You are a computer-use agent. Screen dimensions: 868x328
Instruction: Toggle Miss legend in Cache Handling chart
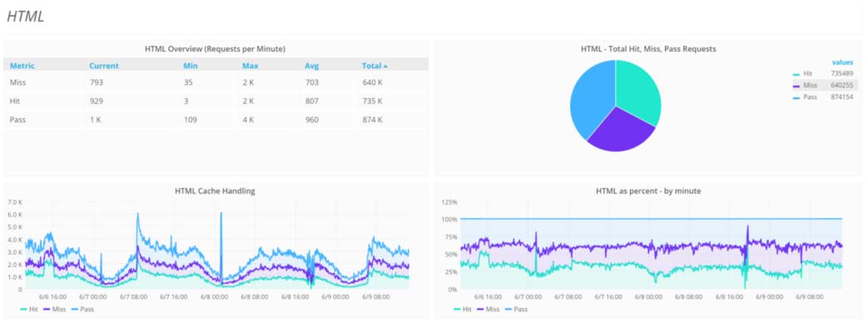[56, 309]
